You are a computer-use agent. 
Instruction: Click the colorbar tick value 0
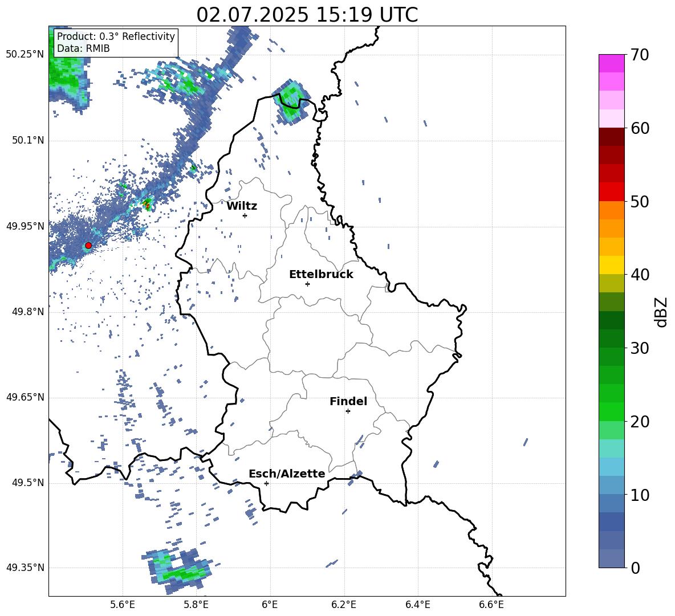pyautogui.click(x=635, y=568)
